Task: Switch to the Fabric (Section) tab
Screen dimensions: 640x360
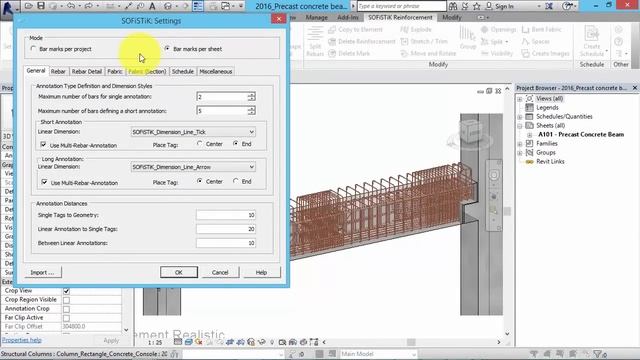Action: [147, 71]
